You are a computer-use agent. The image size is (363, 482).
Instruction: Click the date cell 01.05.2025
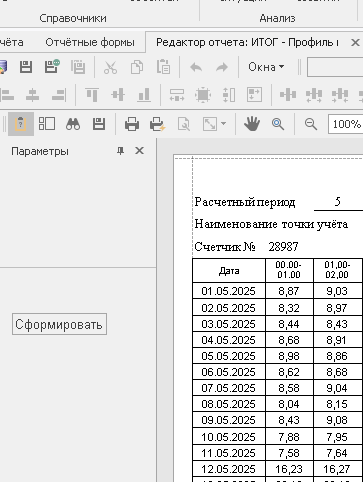coord(228,291)
